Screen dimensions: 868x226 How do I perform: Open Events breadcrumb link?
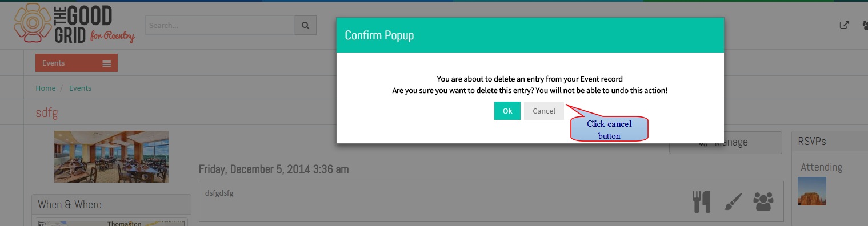pos(80,88)
